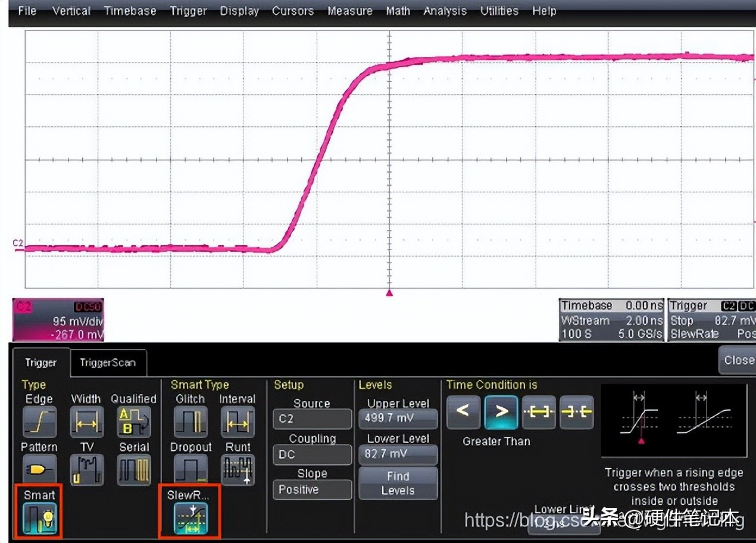This screenshot has height=543, width=756.
Task: Select the in-range time condition button
Action: [x=539, y=412]
